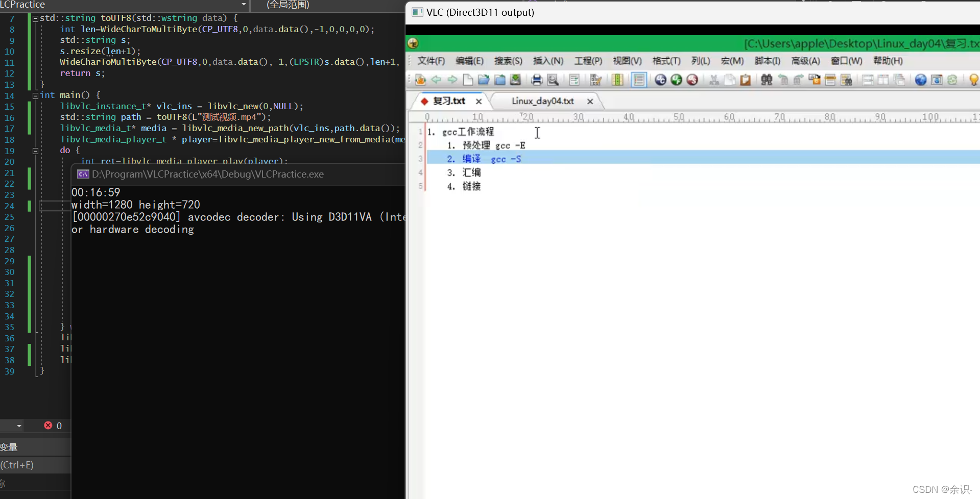Open print preview with the magnifier page icon
The image size is (980, 499).
click(x=553, y=80)
